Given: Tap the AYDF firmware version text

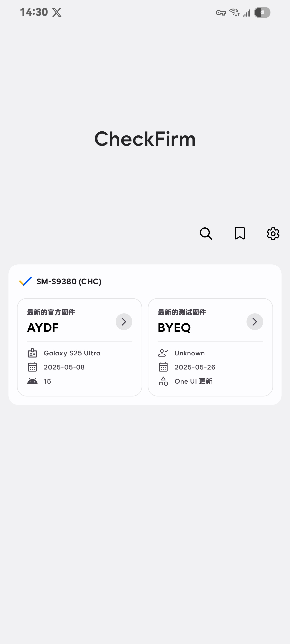Looking at the screenshot, I should point(43,327).
